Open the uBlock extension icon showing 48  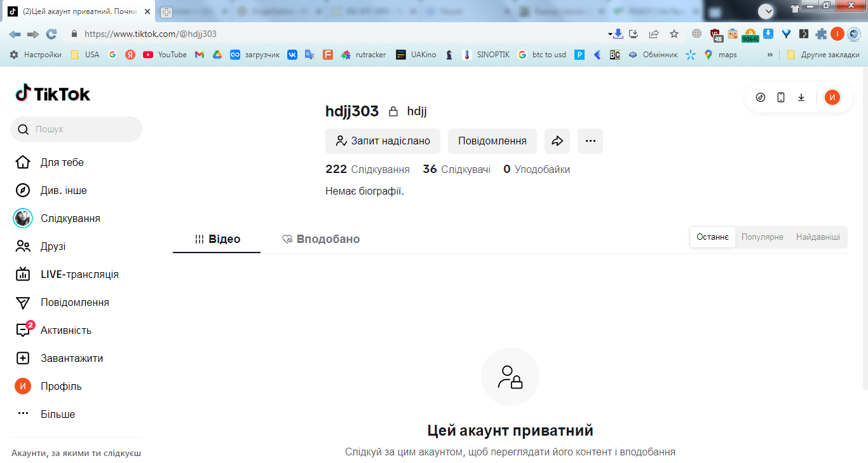tap(715, 34)
